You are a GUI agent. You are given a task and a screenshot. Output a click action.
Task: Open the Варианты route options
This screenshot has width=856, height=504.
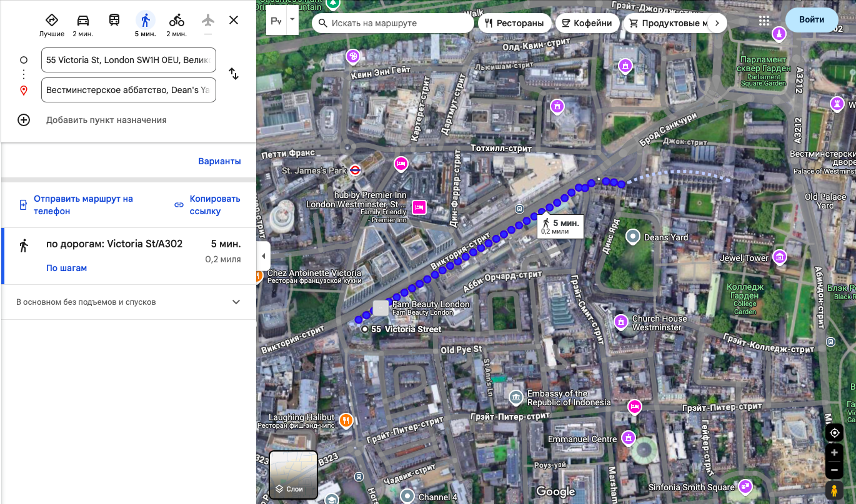point(219,161)
